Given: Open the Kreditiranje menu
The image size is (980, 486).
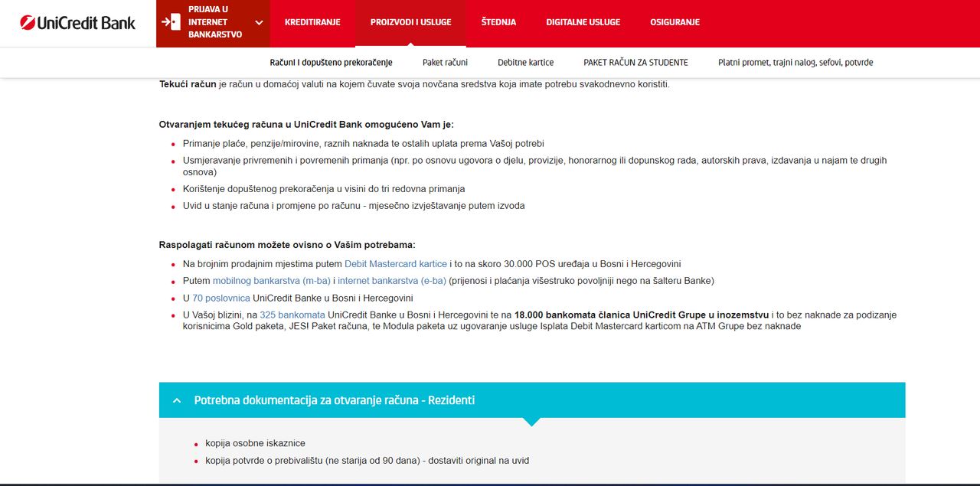Looking at the screenshot, I should coord(312,22).
